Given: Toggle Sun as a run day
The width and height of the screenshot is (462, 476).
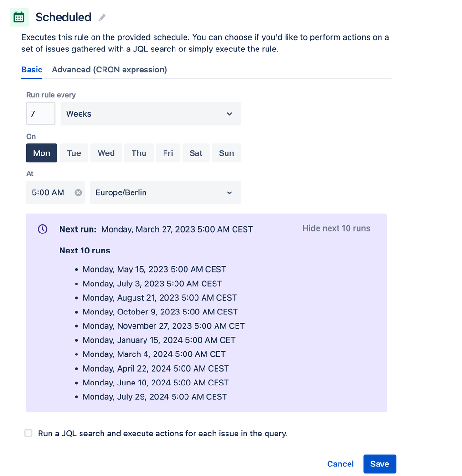Looking at the screenshot, I should 226,153.
